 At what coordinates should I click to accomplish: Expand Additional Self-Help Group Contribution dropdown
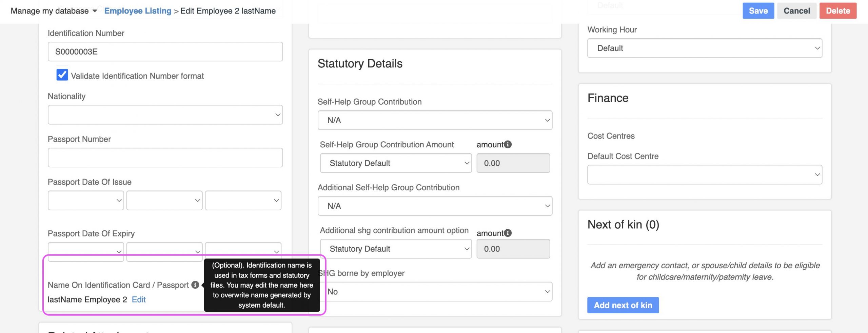point(435,206)
